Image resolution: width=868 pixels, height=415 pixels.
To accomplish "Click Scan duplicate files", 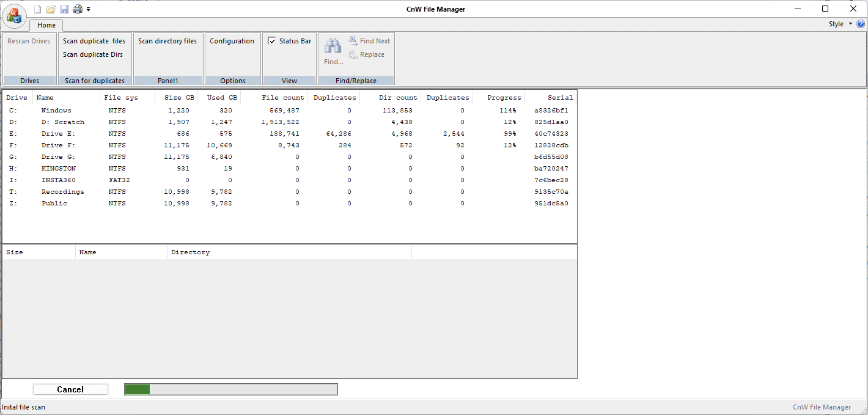I will pos(94,41).
